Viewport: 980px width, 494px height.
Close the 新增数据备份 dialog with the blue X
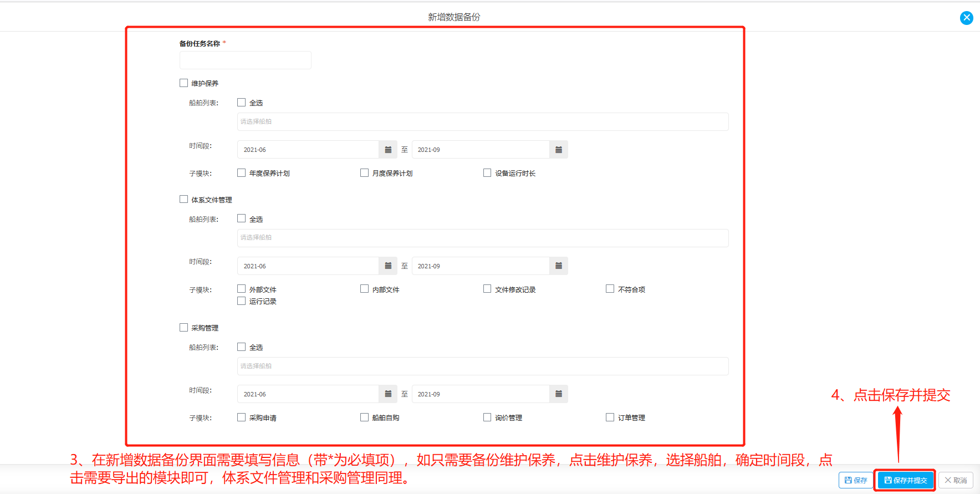pyautogui.click(x=966, y=18)
